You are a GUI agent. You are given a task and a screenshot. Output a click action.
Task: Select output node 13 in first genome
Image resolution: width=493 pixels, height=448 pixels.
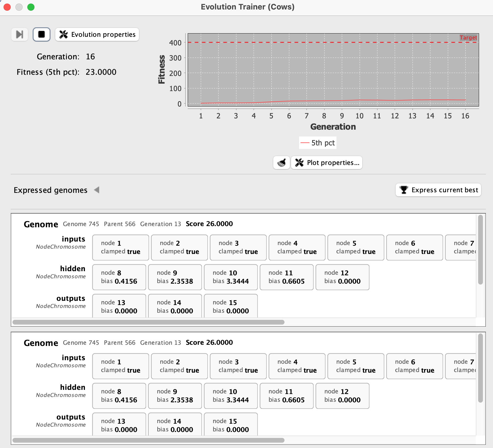click(119, 306)
